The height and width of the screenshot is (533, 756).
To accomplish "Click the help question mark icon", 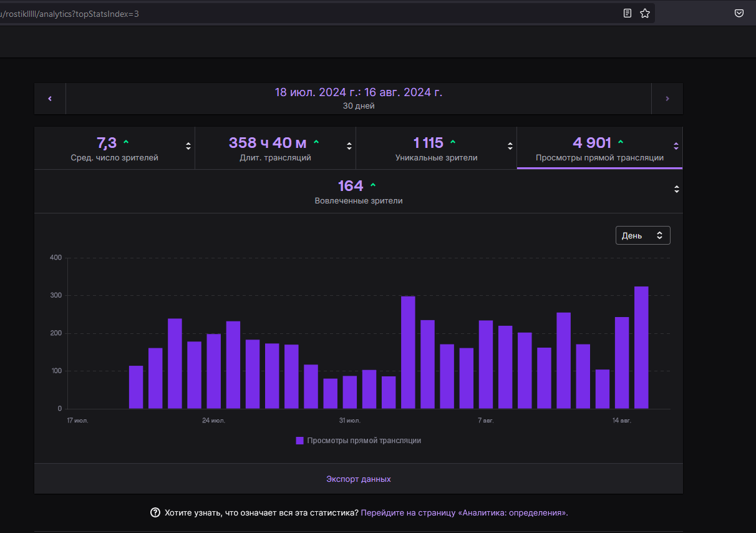I will point(155,513).
